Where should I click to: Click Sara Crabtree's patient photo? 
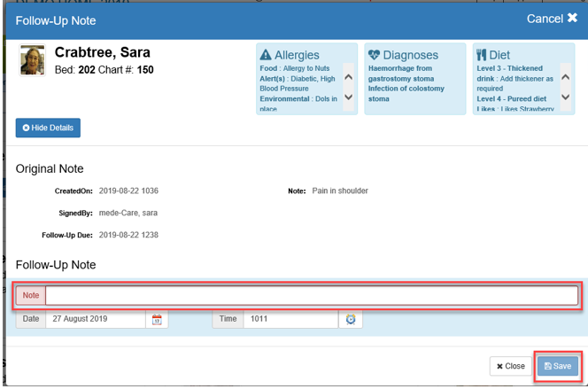32,60
